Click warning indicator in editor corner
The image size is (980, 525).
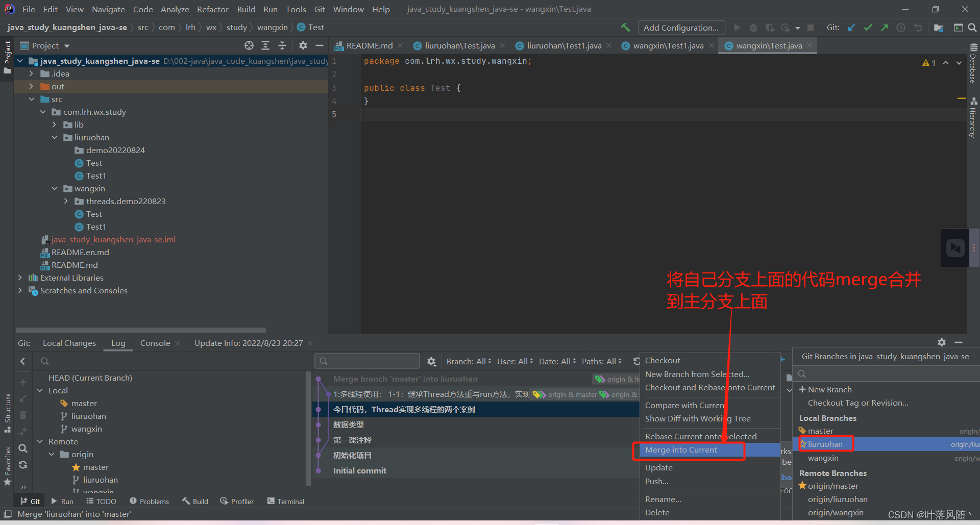click(x=929, y=63)
